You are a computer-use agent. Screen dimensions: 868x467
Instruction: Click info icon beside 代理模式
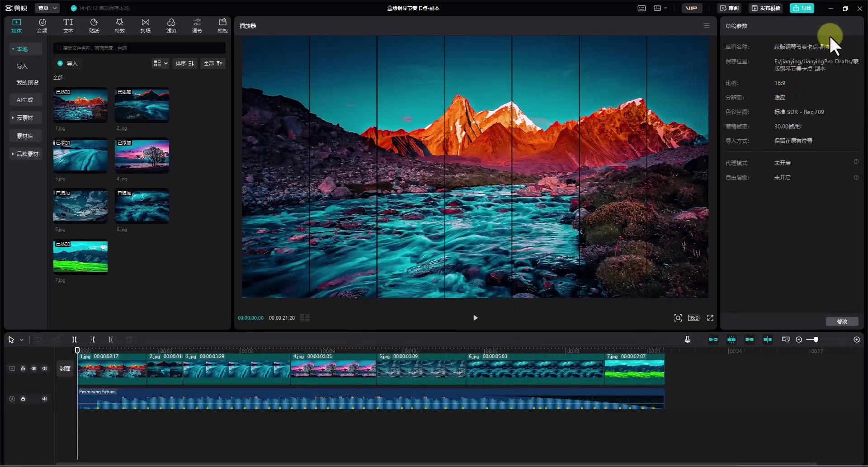coord(856,162)
